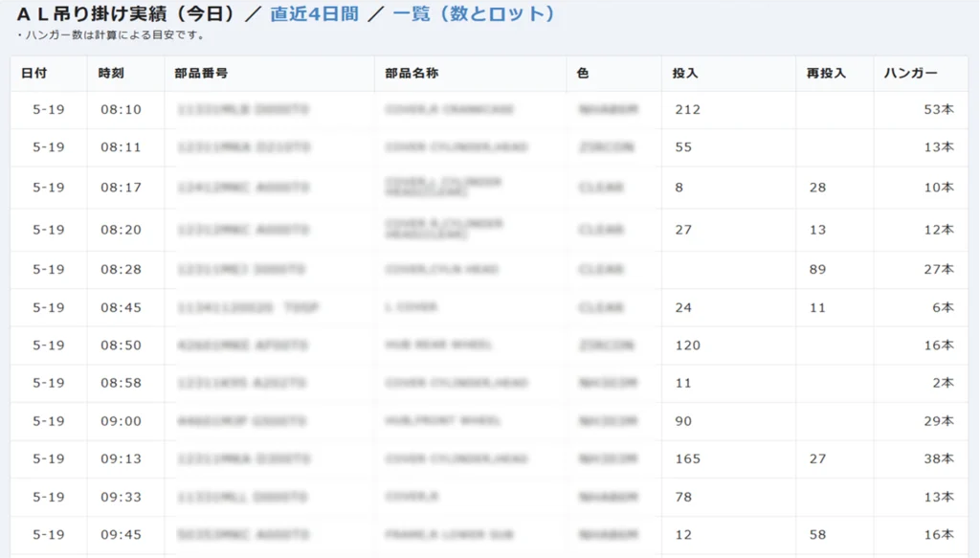Screen dimensions: 980x558
Task: Click the 時刻 column header
Action: point(111,74)
